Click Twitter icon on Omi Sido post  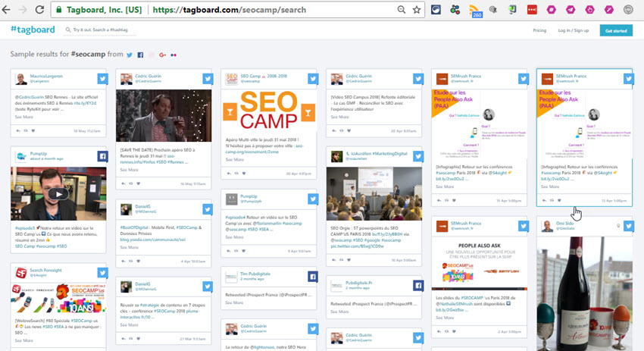tap(628, 226)
